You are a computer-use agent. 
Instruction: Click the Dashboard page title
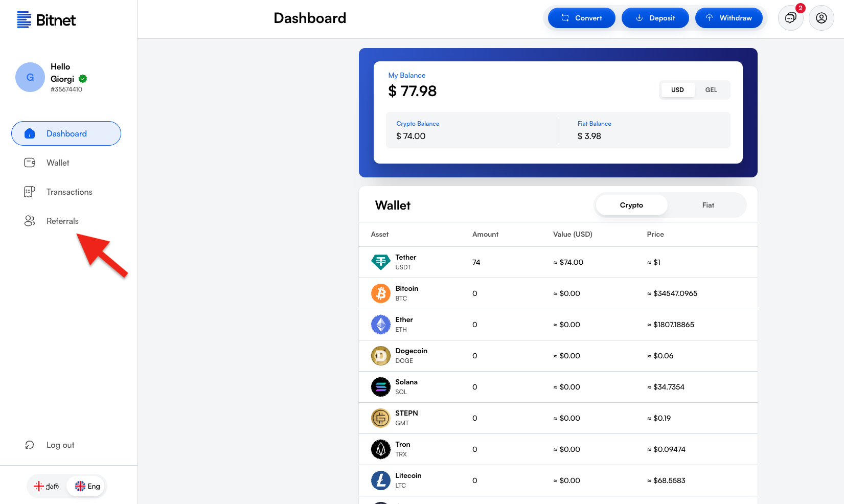[310, 18]
